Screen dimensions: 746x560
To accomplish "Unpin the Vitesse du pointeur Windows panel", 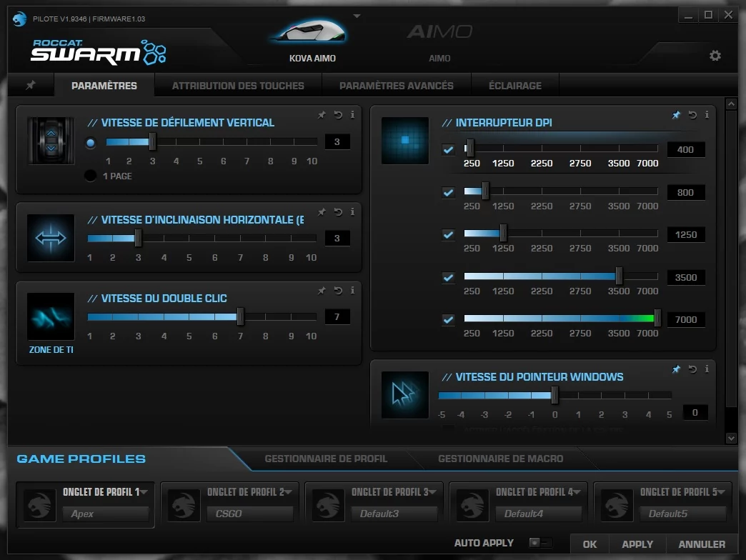I will 676,369.
